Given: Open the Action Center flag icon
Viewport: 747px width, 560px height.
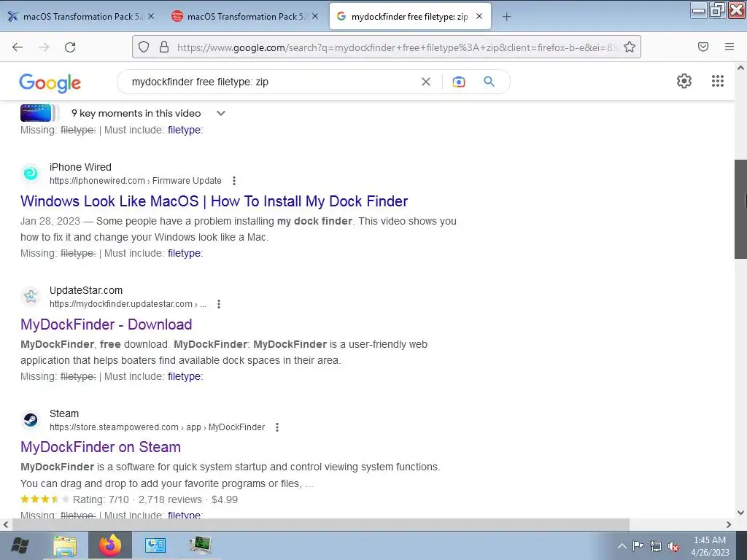Looking at the screenshot, I should pos(638,545).
